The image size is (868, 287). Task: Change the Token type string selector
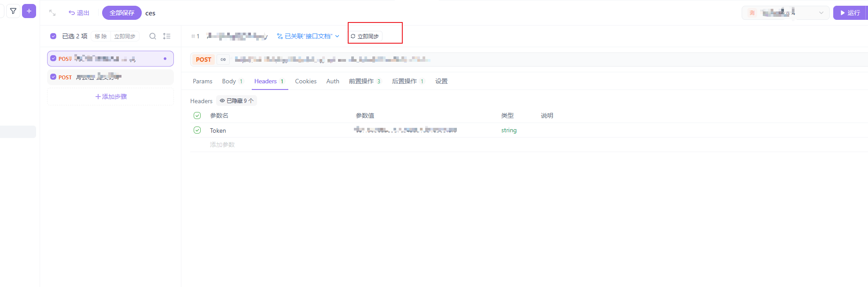point(509,130)
